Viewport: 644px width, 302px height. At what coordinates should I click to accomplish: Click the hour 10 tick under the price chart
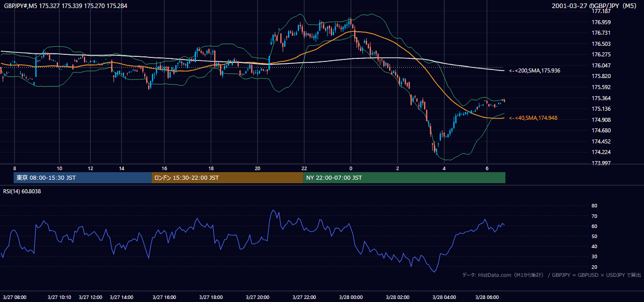[59, 168]
